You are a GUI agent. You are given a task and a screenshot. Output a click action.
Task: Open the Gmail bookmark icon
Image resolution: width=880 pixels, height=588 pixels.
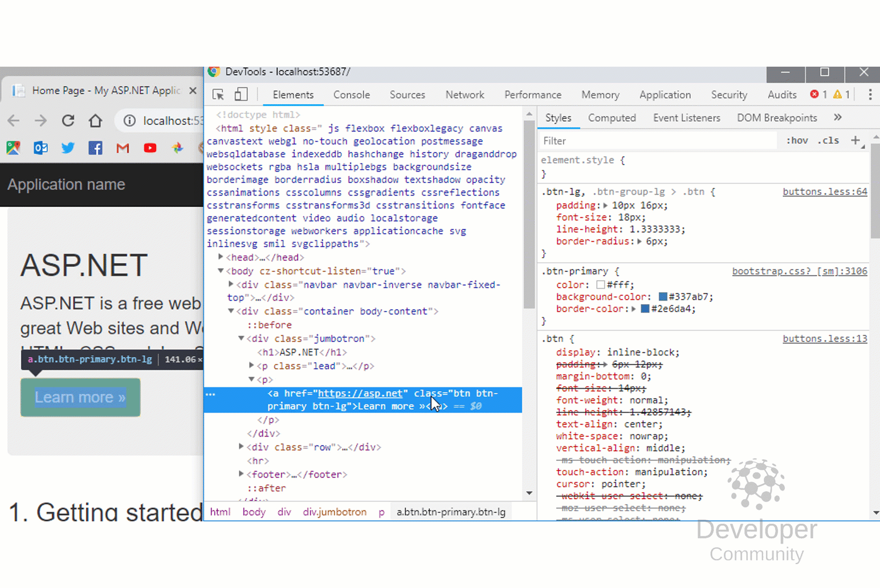click(123, 148)
